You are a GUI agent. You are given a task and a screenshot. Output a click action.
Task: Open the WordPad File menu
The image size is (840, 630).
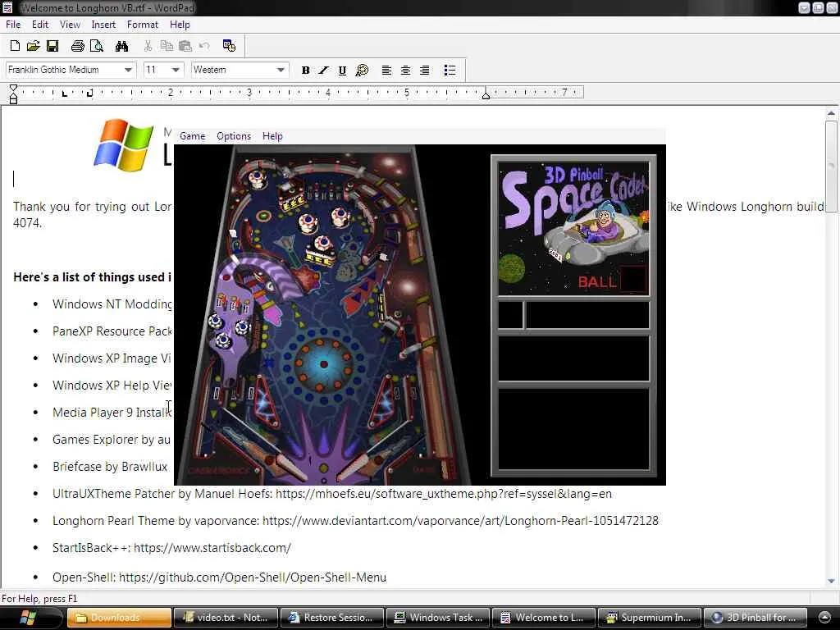pyautogui.click(x=13, y=25)
